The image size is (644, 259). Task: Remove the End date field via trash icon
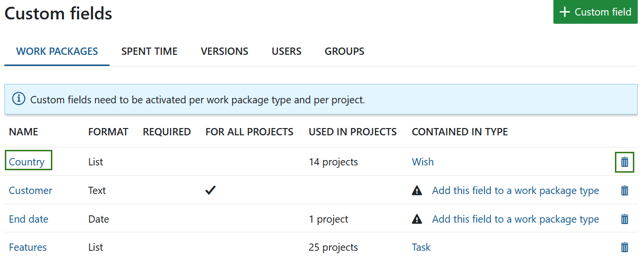pos(624,219)
